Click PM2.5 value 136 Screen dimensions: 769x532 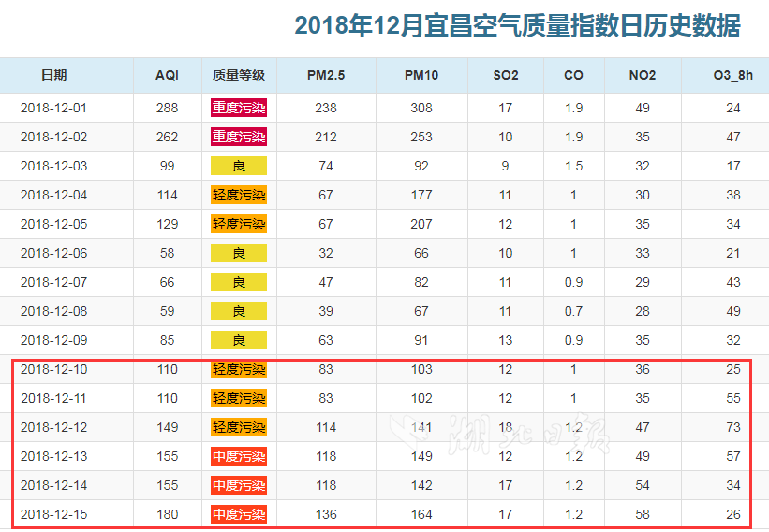326,514
